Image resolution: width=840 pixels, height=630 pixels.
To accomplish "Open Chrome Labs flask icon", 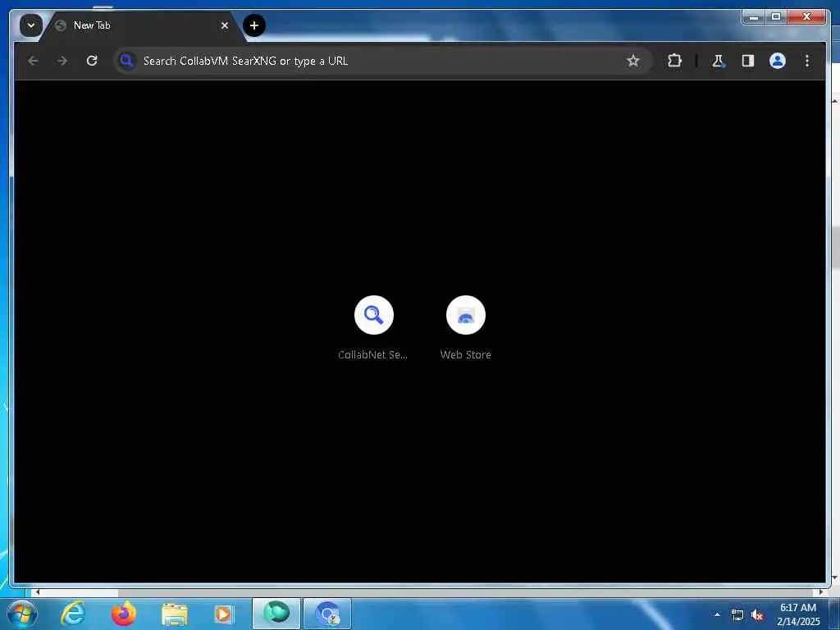I will pos(718,61).
